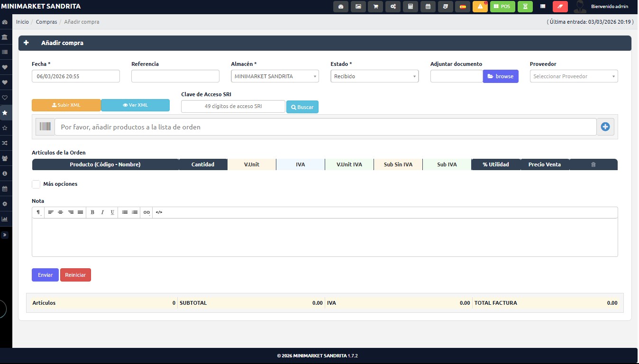
Task: Open the Seleccionar Proveedor dropdown
Action: [x=573, y=76]
